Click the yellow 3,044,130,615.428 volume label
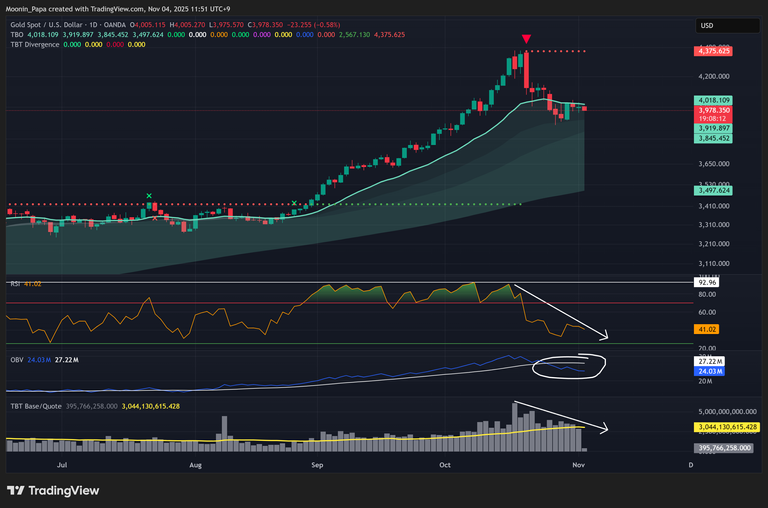The height and width of the screenshot is (508, 768). (725, 427)
